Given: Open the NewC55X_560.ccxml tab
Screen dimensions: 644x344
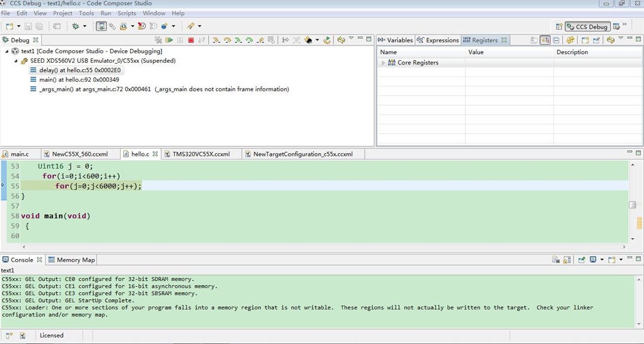Looking at the screenshot, I should [80, 154].
